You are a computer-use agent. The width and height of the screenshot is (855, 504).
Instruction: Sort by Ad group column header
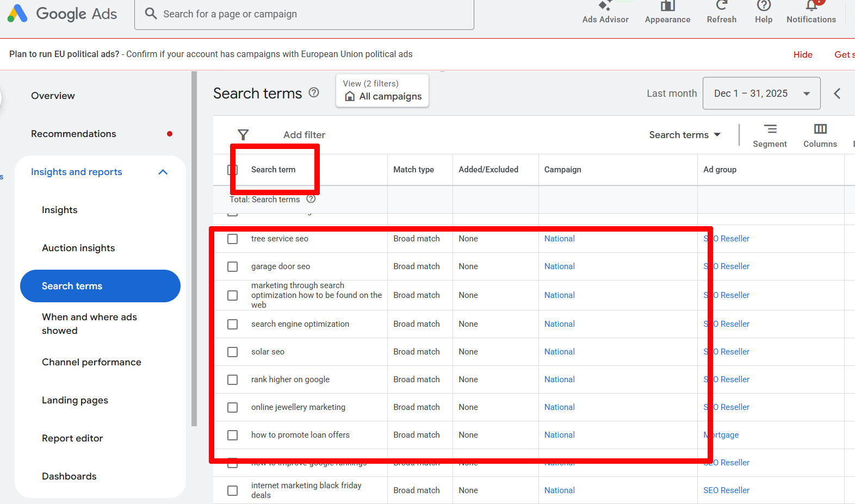click(x=720, y=170)
